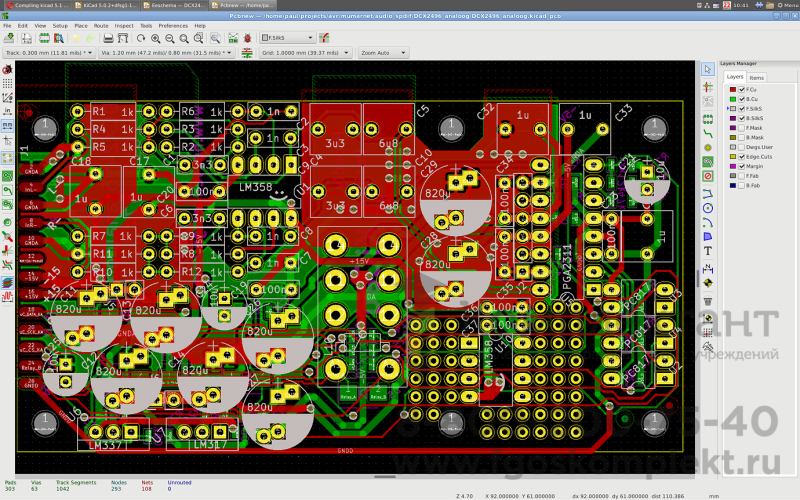Viewport: 800px width, 500px height.
Task: Click the Undo arrow icon
Action: 77,38
